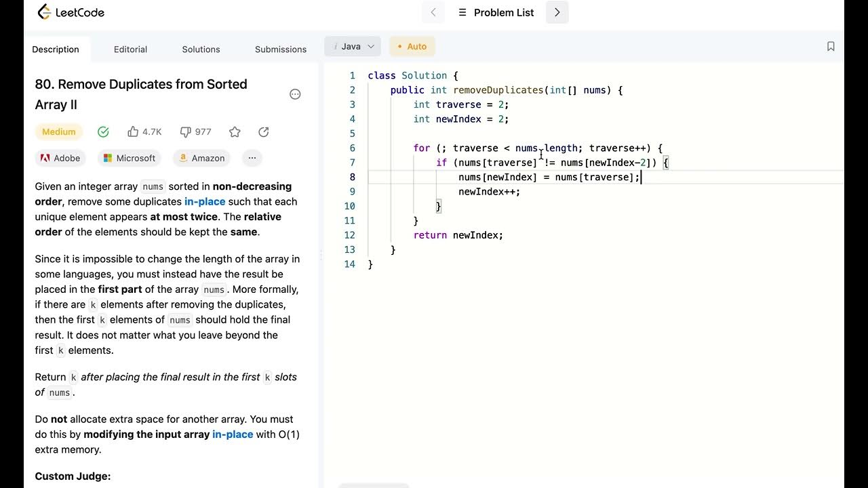Switch to the Submissions tab
Screen dimensions: 868x488
[x=281, y=49]
